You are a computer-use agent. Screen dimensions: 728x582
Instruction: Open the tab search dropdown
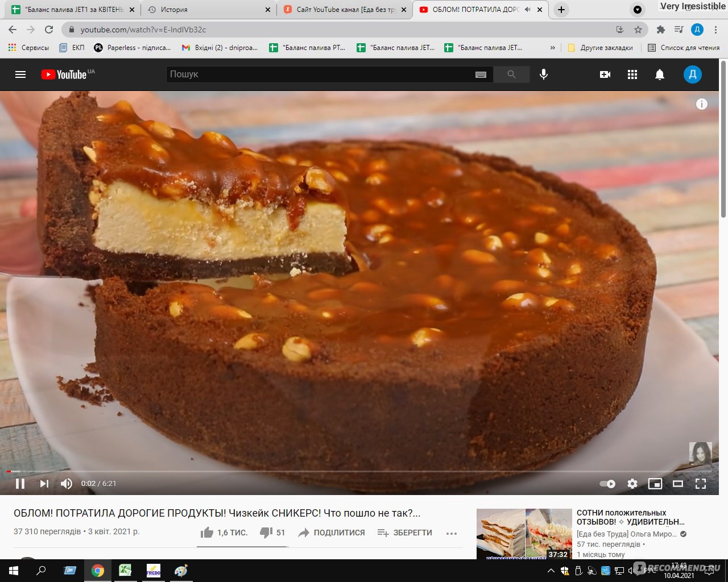638,10
